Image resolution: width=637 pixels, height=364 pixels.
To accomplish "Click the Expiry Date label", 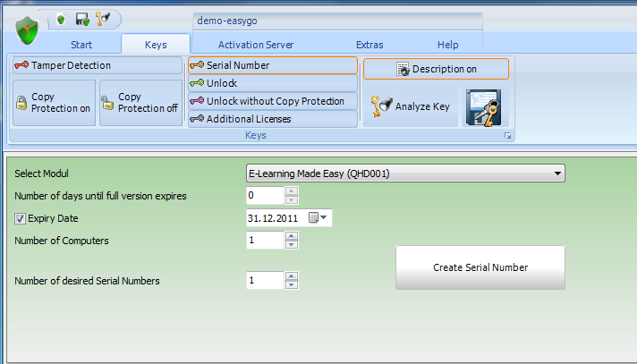I will point(53,218).
